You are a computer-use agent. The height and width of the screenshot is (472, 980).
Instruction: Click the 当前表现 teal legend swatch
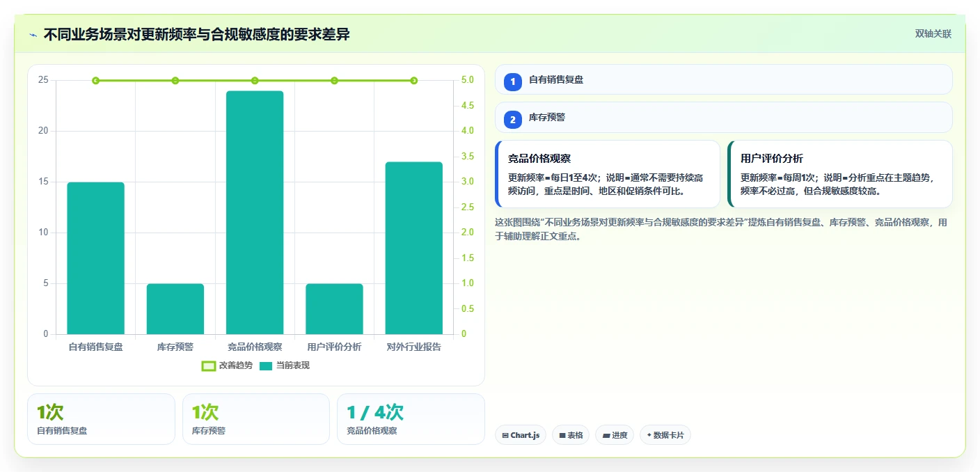[x=266, y=366]
